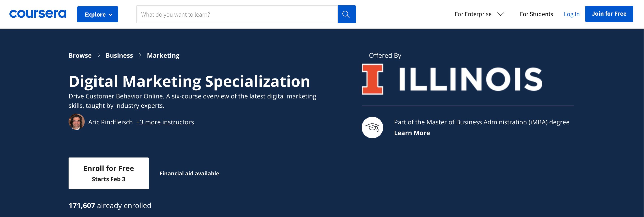Go to the Browse breadcrumb
The image size is (644, 217).
(80, 55)
